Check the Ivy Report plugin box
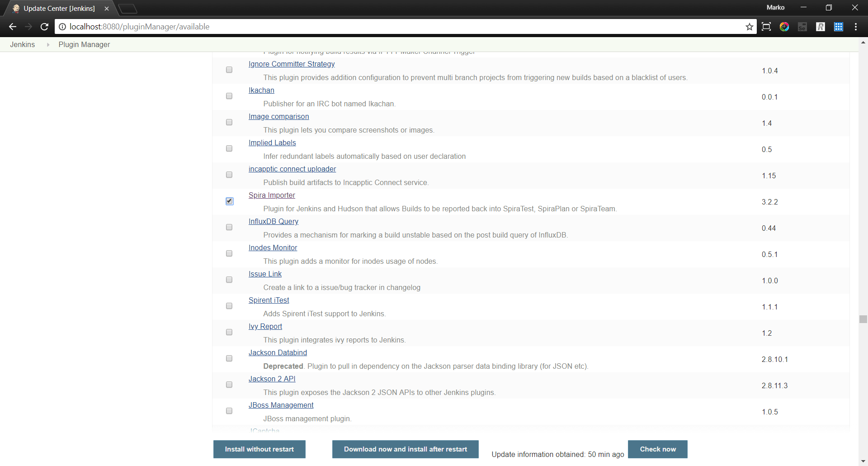This screenshot has width=868, height=466. tap(229, 332)
